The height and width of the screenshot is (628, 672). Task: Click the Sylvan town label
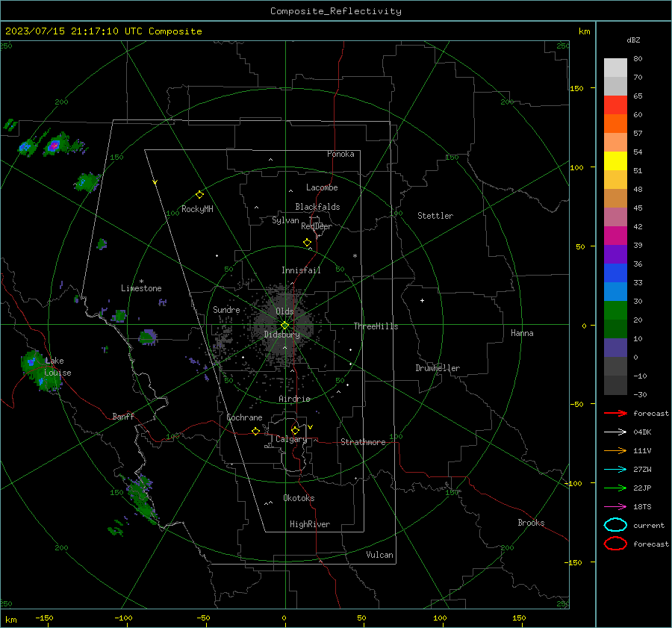285,220
